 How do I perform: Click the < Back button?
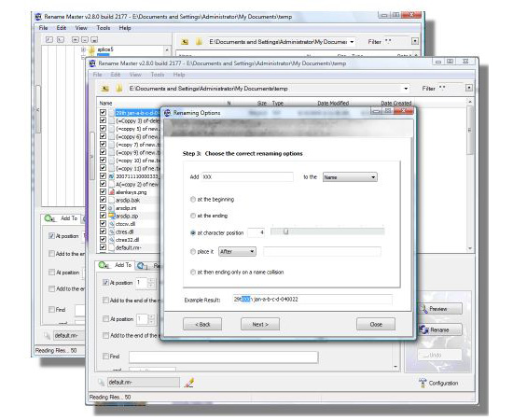point(202,324)
